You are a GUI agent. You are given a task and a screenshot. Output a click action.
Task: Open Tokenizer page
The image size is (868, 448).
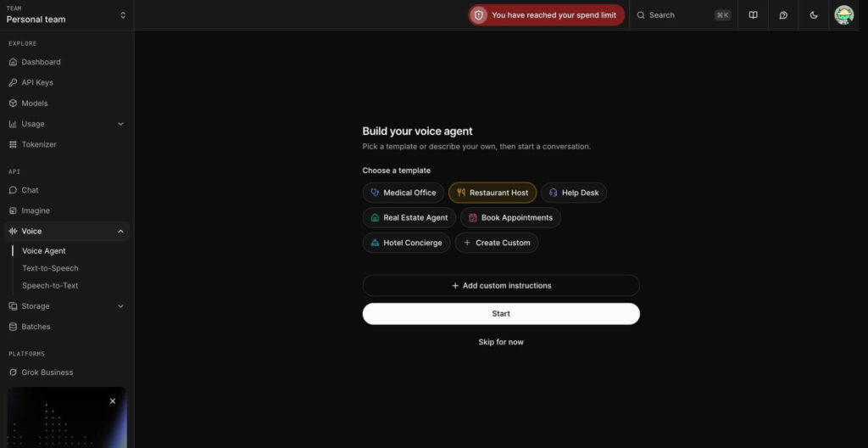tap(66, 145)
